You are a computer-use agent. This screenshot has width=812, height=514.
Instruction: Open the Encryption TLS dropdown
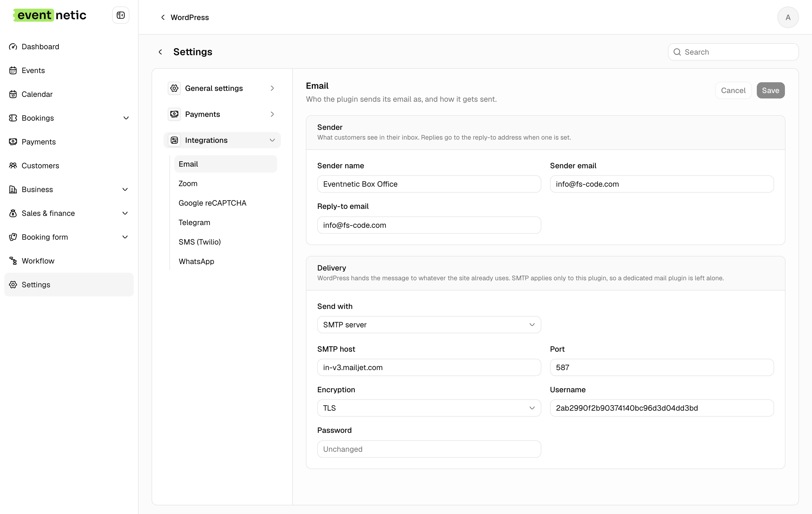point(429,408)
